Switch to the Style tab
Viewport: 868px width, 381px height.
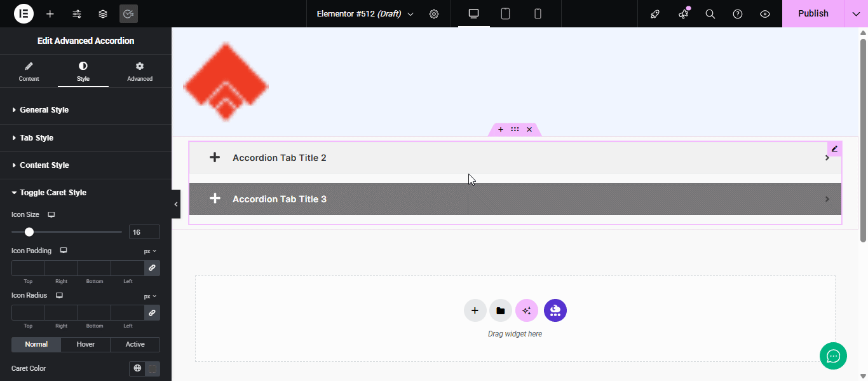click(x=83, y=71)
